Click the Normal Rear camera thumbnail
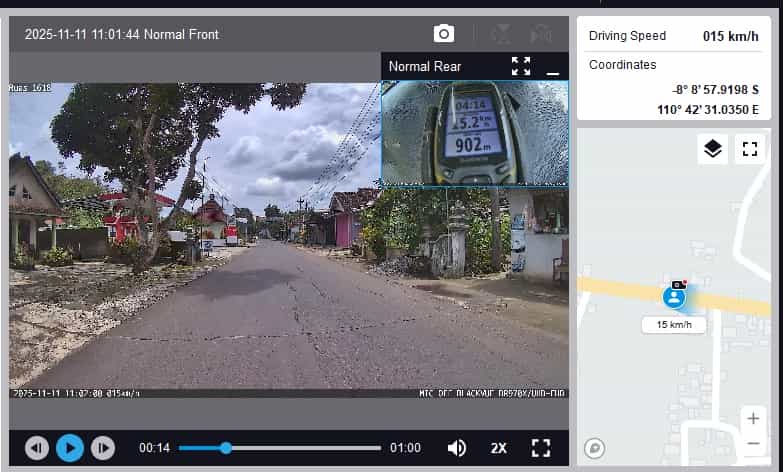Screen dimensions: 784x472 [474, 133]
